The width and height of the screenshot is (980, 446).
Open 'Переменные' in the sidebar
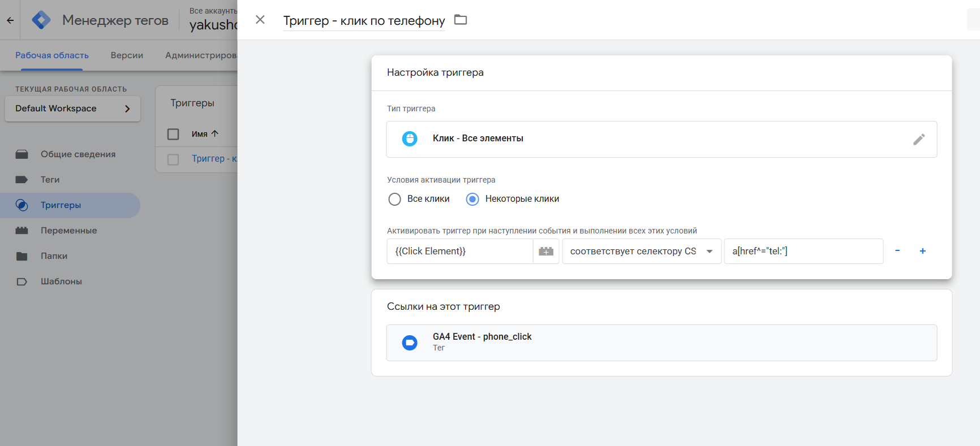pyautogui.click(x=68, y=231)
